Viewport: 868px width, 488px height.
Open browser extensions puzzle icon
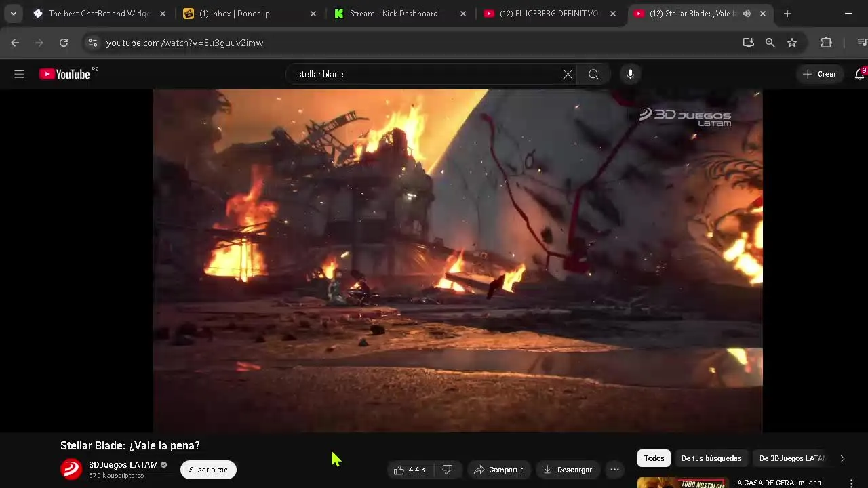coord(826,43)
